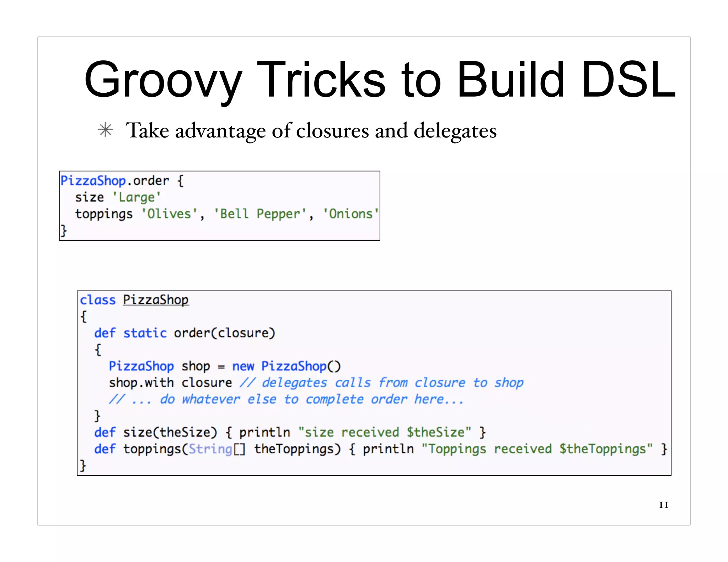Click the asterisk bullet marker

(106, 130)
